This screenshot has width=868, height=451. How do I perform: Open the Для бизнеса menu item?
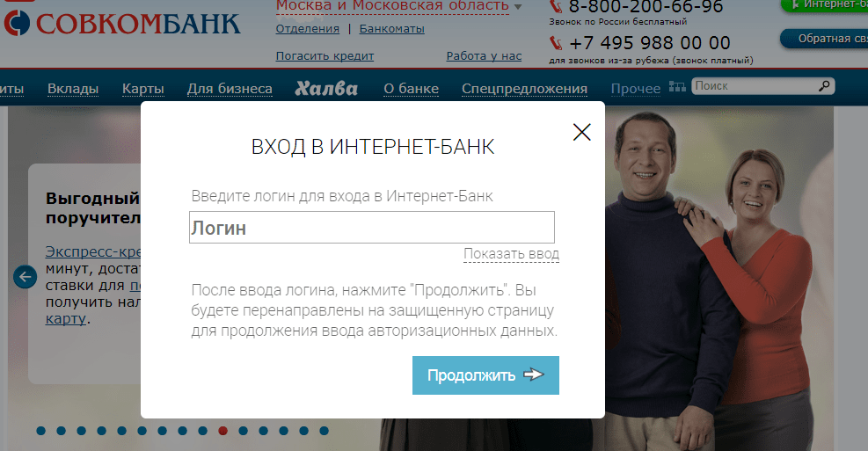pos(230,89)
